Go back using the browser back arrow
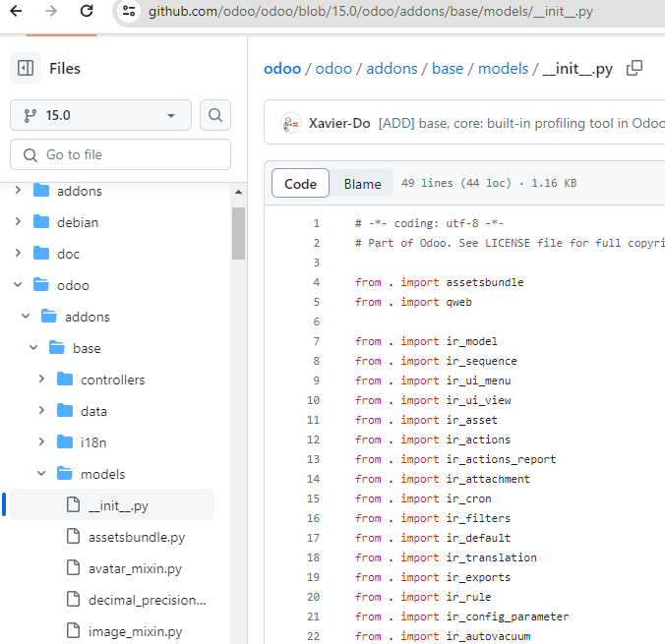Screen dimensions: 665x644 pos(16,11)
